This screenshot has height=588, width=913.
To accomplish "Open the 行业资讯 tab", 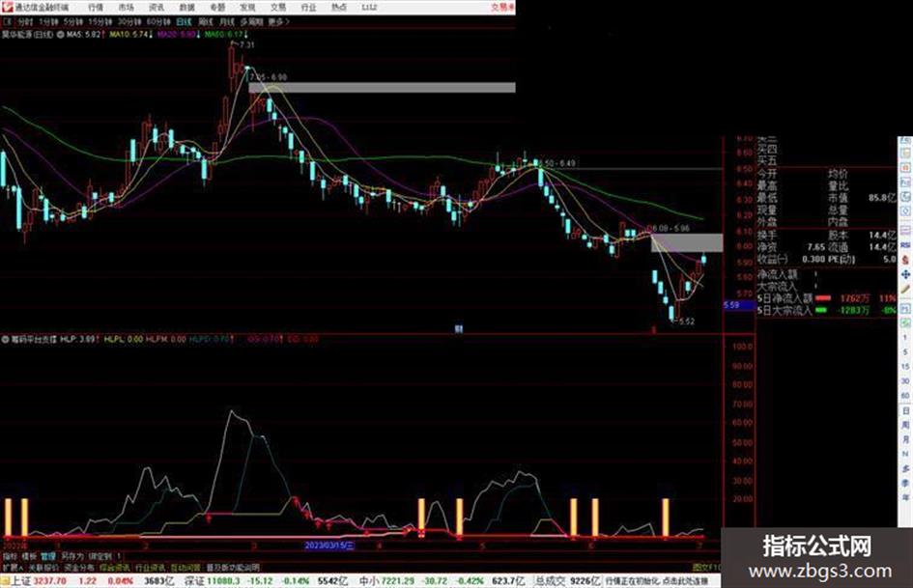I will [150, 567].
